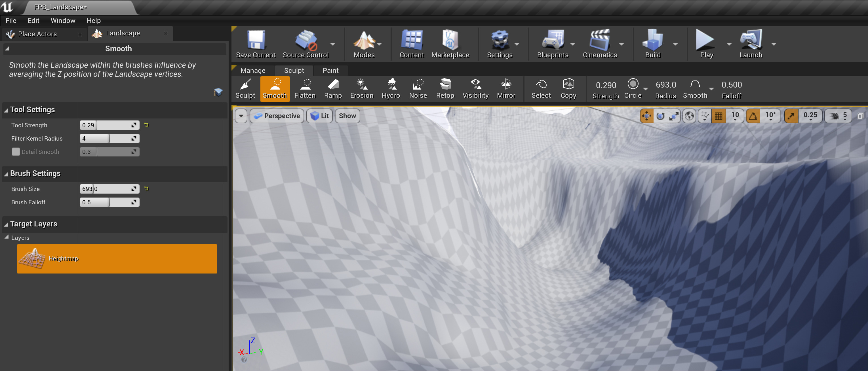The image size is (868, 371).
Task: Enable the Detail Smooth checkbox
Action: click(x=16, y=152)
